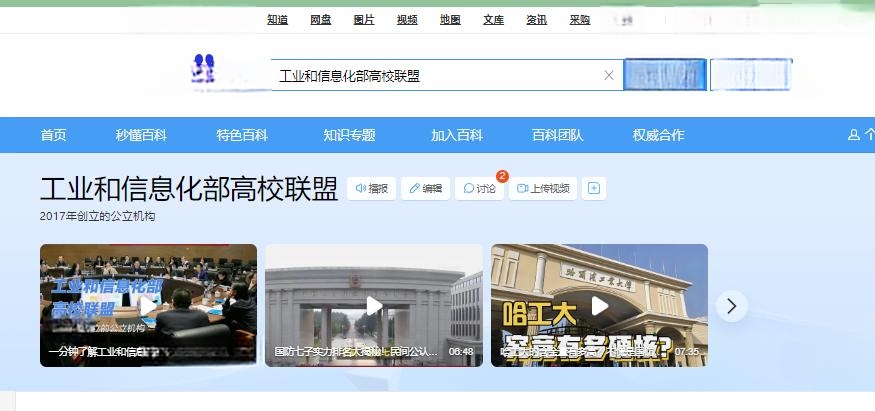Open the 图片 link in the top bar
This screenshot has height=411, width=875.
pos(364,20)
